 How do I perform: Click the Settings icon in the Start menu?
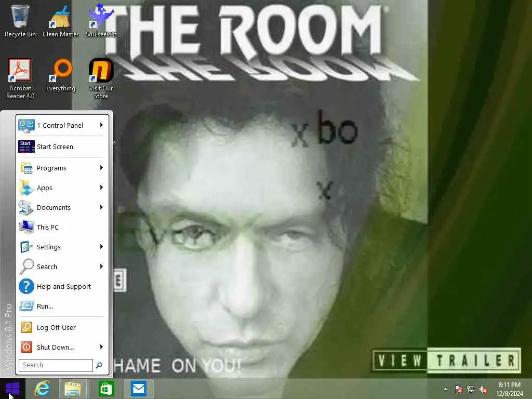point(26,247)
